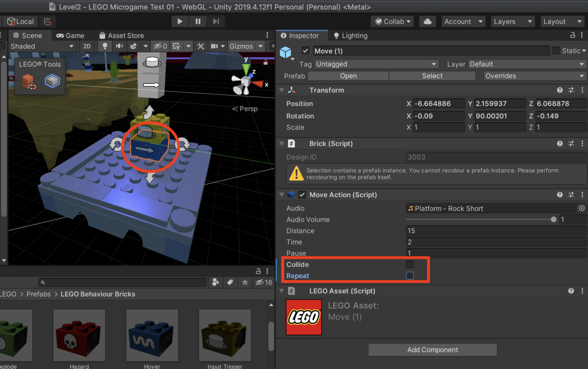Click the Audio clip object picker circle
The image size is (588, 369).
pyautogui.click(x=582, y=208)
